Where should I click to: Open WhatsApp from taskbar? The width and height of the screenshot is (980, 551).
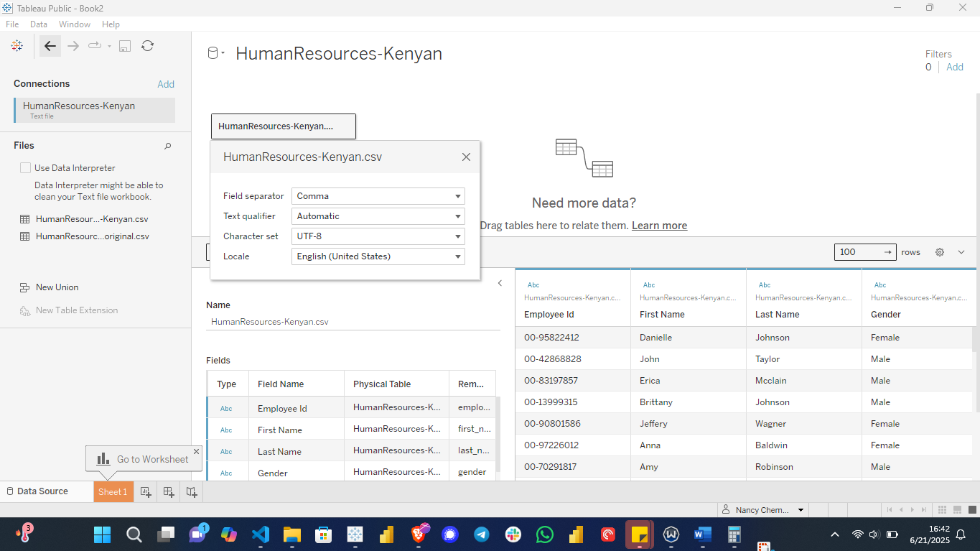[545, 534]
